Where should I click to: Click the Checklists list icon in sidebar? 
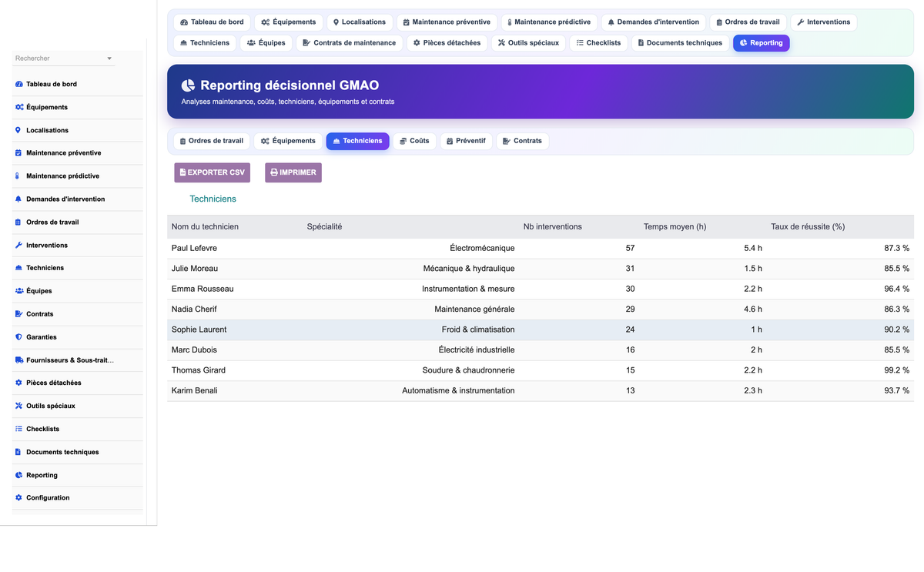[x=18, y=429]
